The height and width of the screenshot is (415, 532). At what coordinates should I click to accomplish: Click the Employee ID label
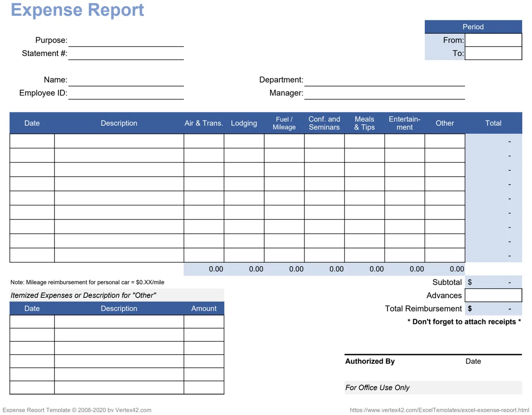click(43, 93)
